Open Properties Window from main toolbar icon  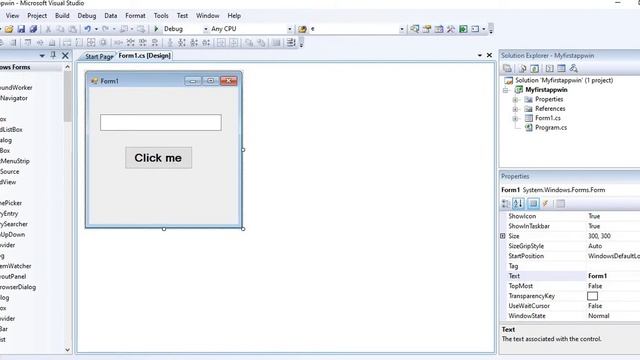427,29
